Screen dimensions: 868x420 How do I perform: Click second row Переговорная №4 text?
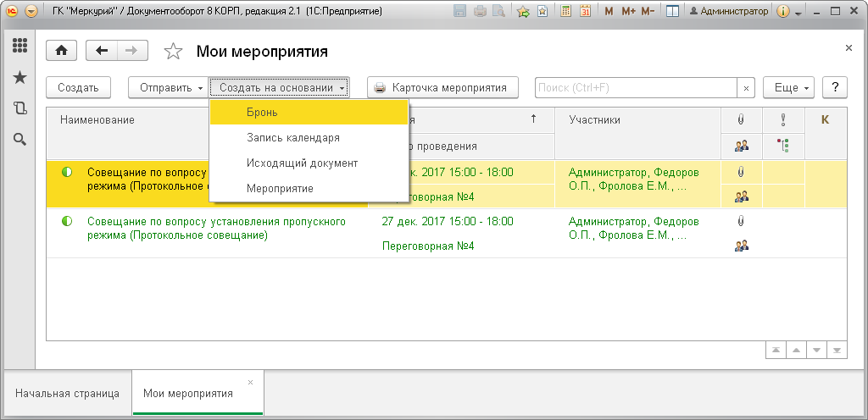tap(428, 246)
